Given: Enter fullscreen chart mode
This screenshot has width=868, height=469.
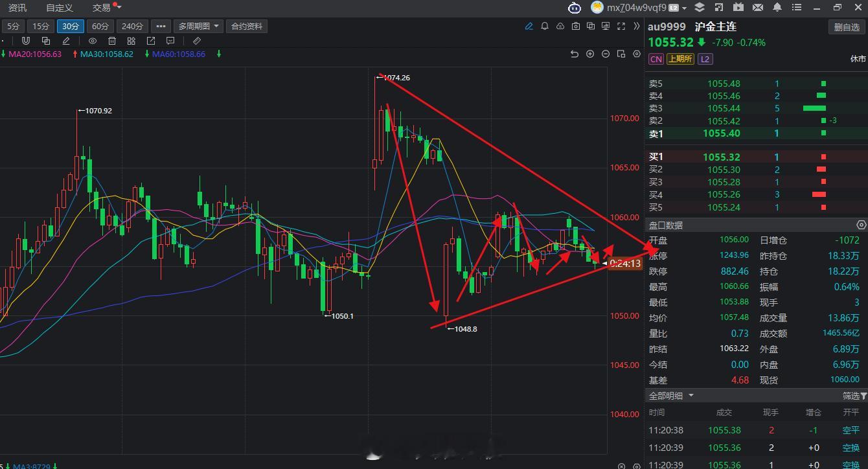Looking at the screenshot, I should pyautogui.click(x=621, y=27).
